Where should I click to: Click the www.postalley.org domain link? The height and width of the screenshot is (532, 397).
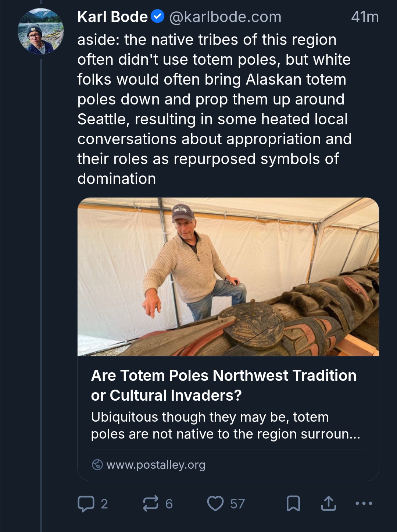click(x=156, y=465)
